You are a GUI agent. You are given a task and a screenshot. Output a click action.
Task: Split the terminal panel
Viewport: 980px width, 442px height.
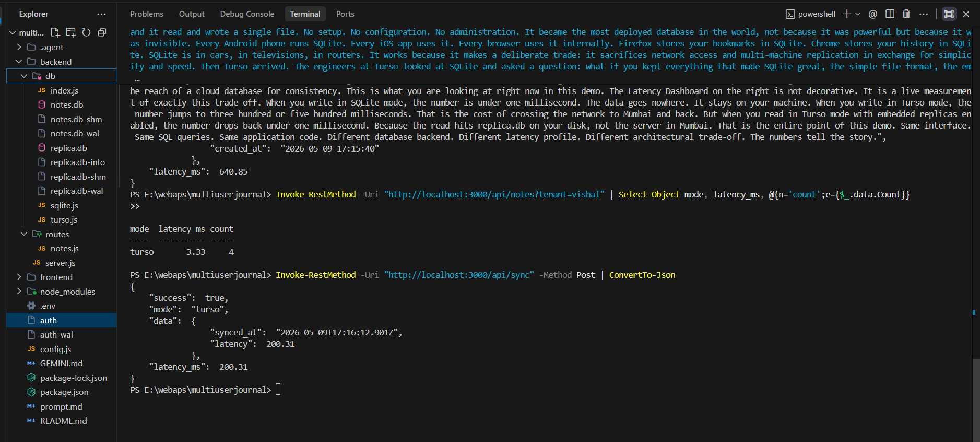click(890, 14)
